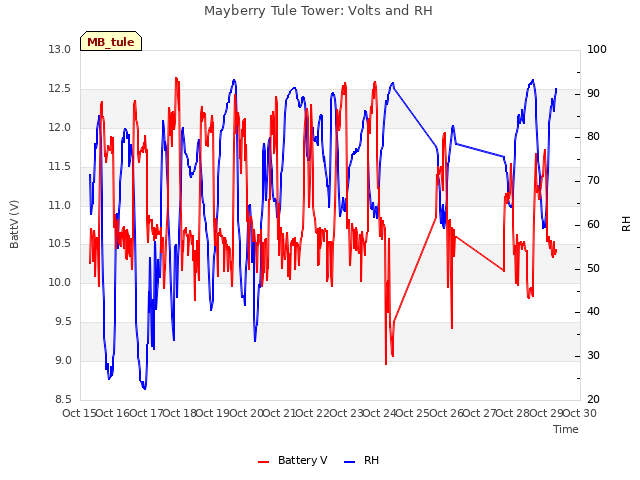The image size is (640, 480).
Task: Select the 8.5 left axis tick
Action: pyautogui.click(x=63, y=399)
